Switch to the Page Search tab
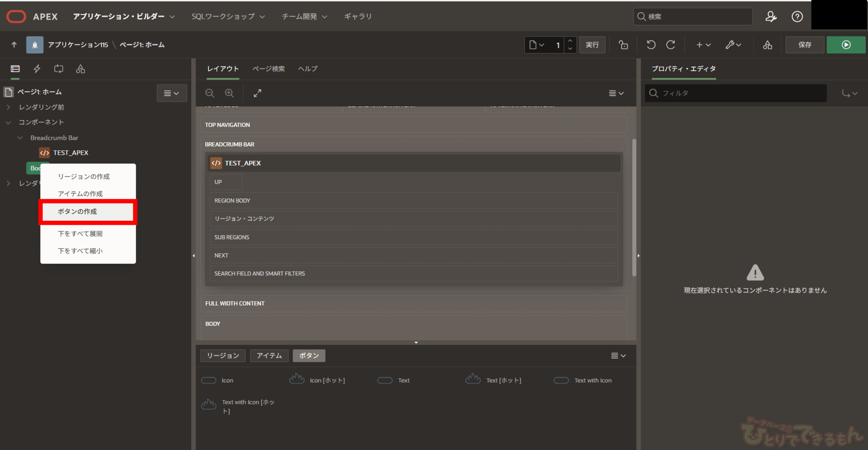This screenshot has width=868, height=450. (268, 69)
